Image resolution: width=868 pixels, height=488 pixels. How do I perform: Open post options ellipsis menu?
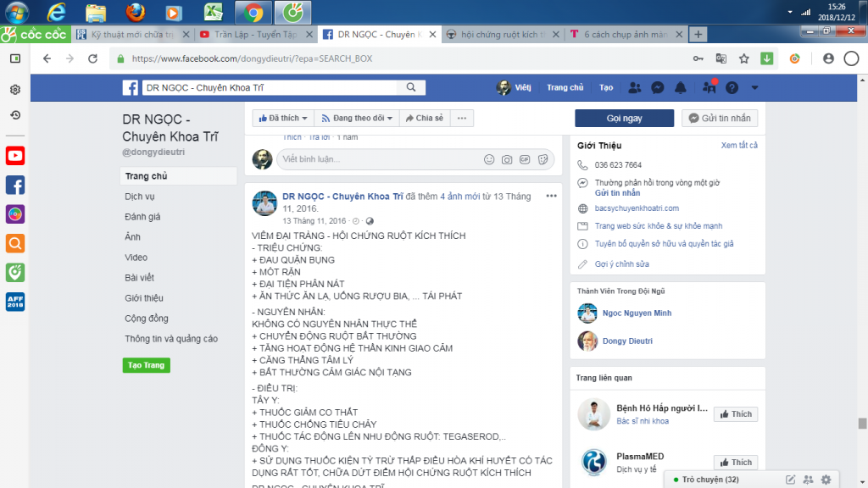click(x=551, y=196)
